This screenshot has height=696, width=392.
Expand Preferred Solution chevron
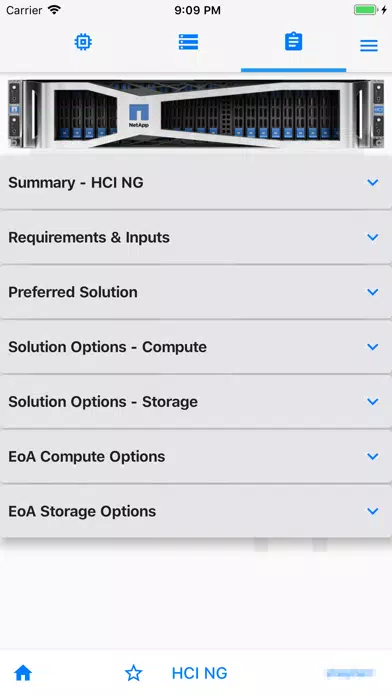(x=373, y=292)
